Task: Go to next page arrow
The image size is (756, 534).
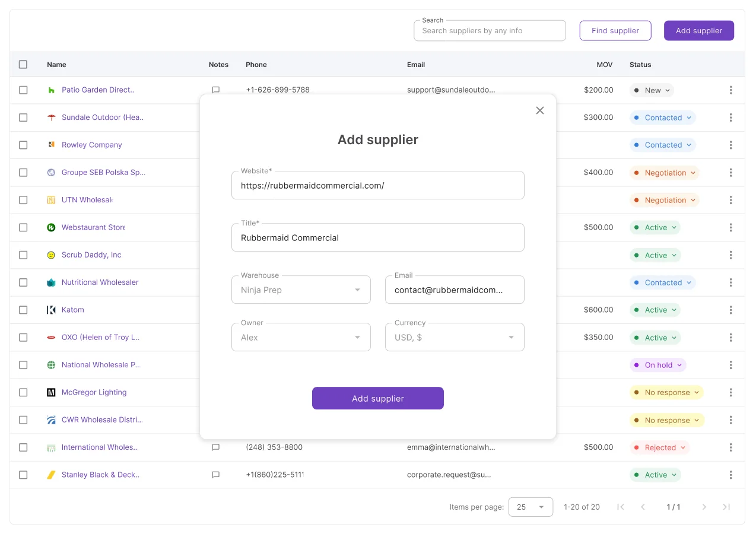Action: 704,507
